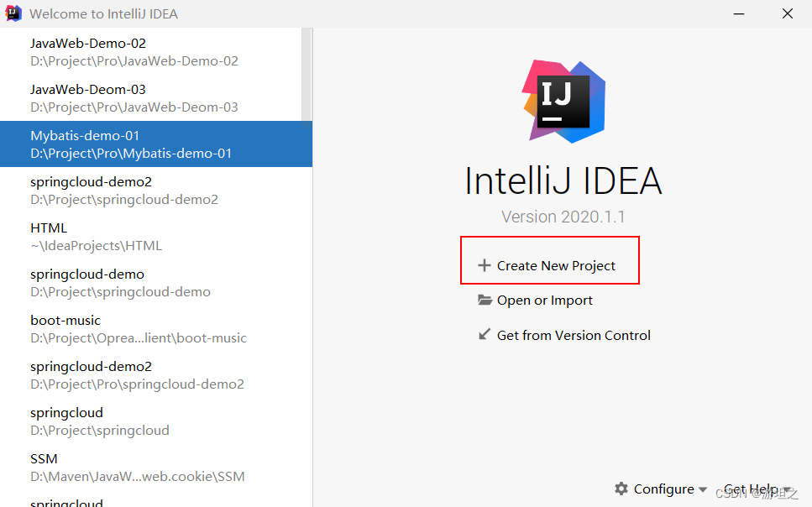812x507 pixels.
Task: Open the HTML project in IdeaProjects
Action: tap(156, 236)
